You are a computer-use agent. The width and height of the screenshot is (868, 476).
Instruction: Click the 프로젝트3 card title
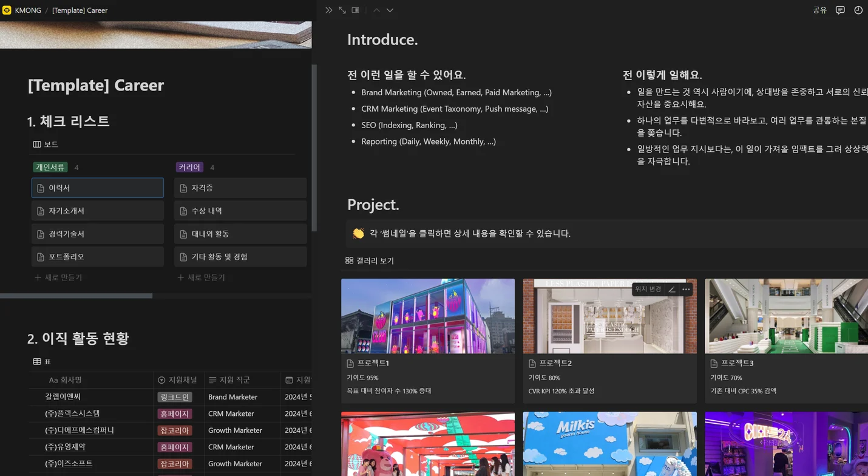click(737, 363)
